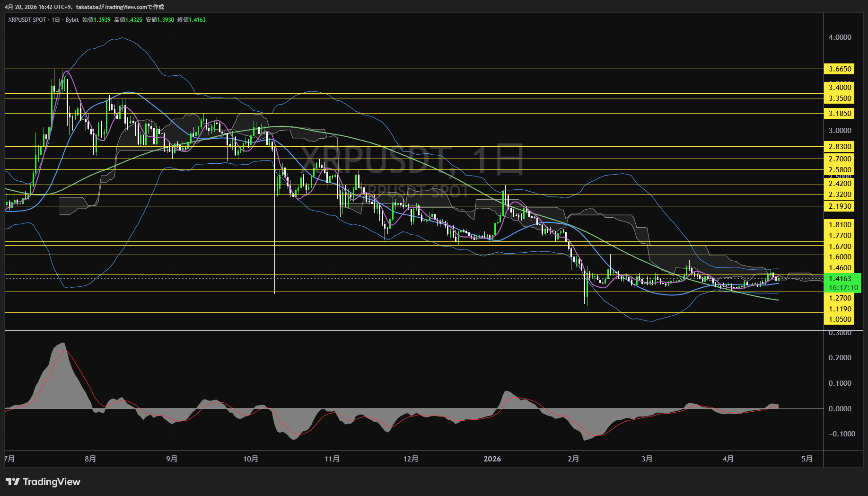
Task: Click the 4.0000 price axis tick
Action: pyautogui.click(x=840, y=37)
